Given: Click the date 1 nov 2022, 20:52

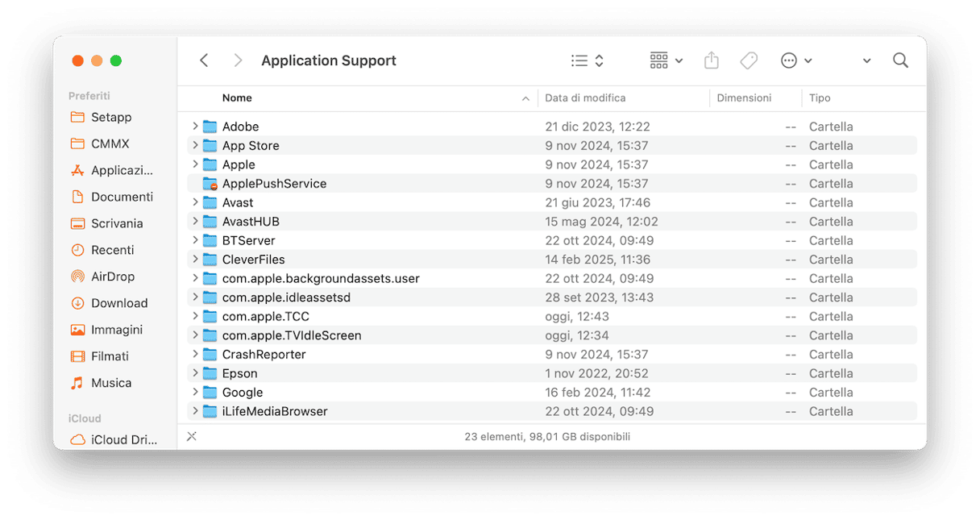Looking at the screenshot, I should tap(596, 373).
